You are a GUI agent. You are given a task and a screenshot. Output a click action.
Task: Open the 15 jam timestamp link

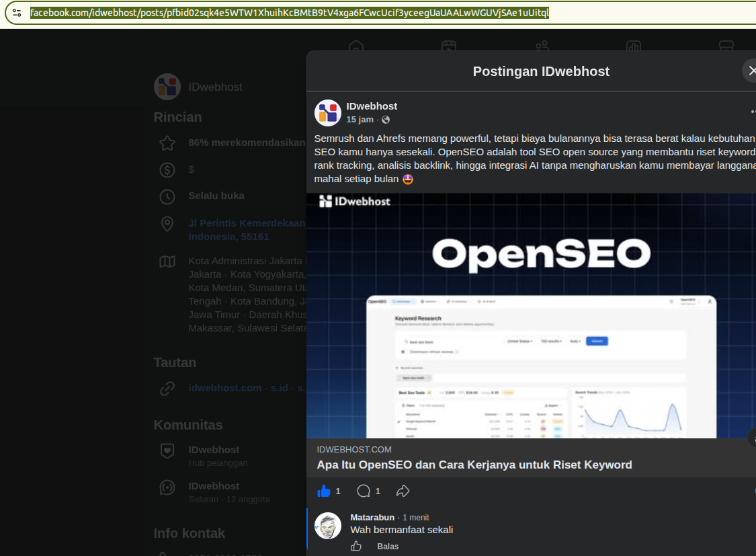[x=360, y=120]
